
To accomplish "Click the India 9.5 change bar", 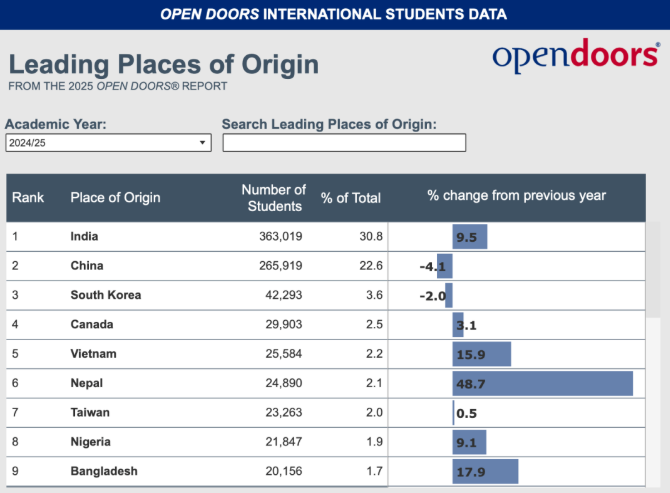I will [470, 237].
